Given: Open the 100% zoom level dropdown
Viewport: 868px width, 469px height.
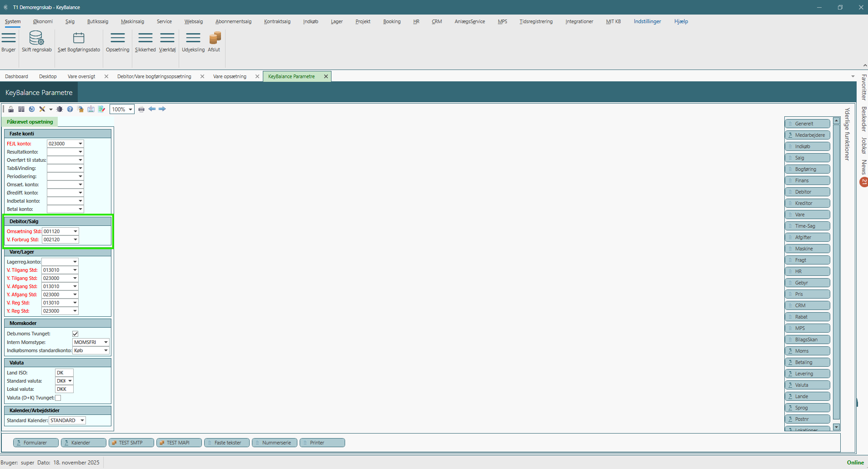Looking at the screenshot, I should click(x=130, y=110).
